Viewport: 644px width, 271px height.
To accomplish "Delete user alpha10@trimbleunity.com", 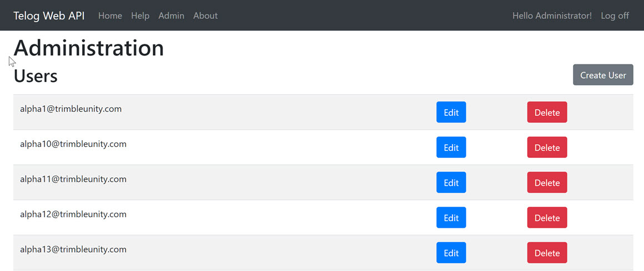I will click(x=547, y=147).
